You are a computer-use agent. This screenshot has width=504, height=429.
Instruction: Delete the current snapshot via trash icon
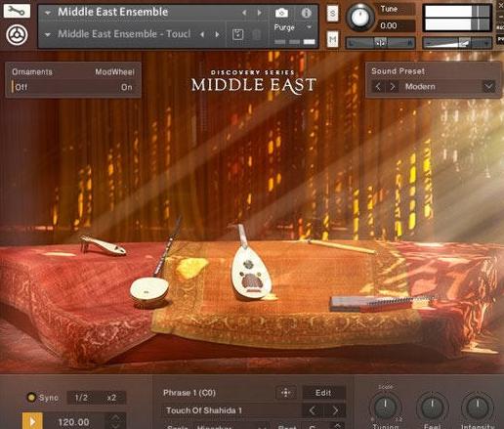point(257,34)
